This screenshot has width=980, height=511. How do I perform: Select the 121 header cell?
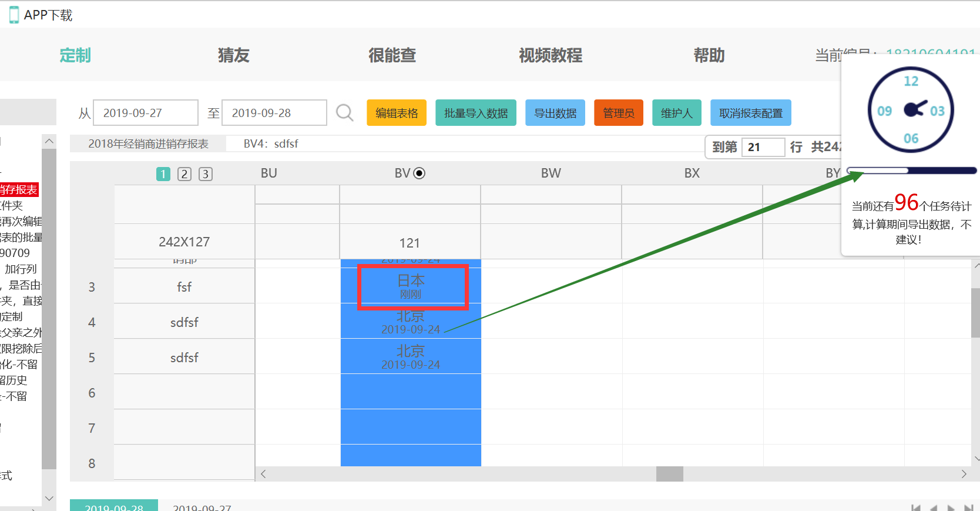(x=410, y=242)
